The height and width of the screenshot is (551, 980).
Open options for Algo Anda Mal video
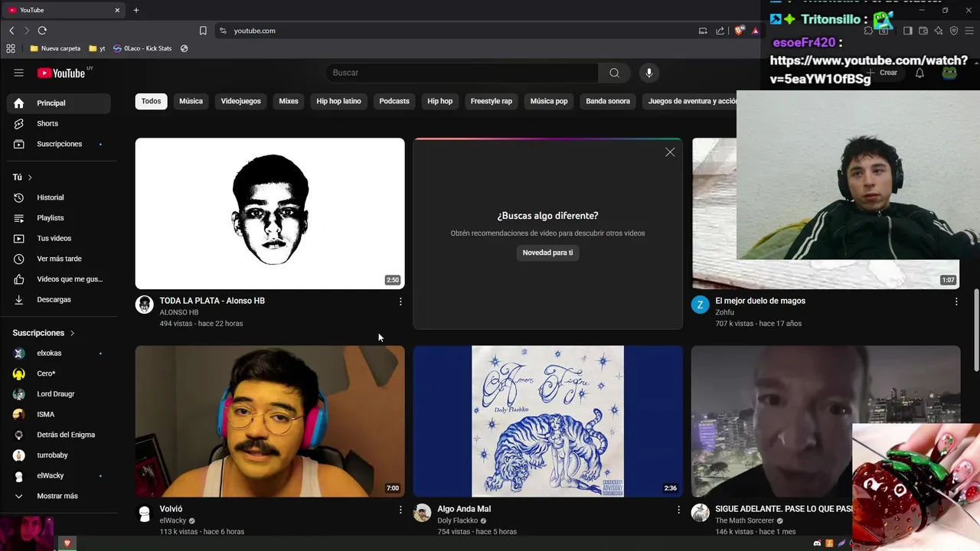[x=678, y=510]
